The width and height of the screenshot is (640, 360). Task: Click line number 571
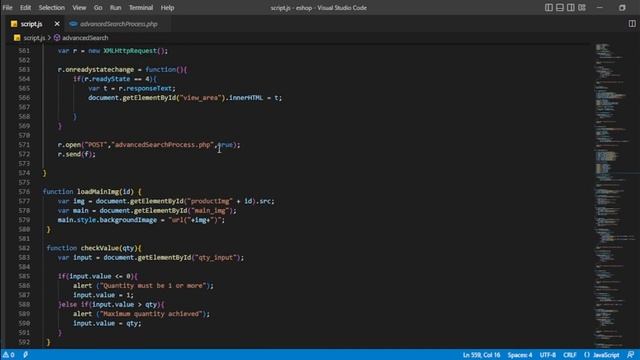tap(24, 144)
